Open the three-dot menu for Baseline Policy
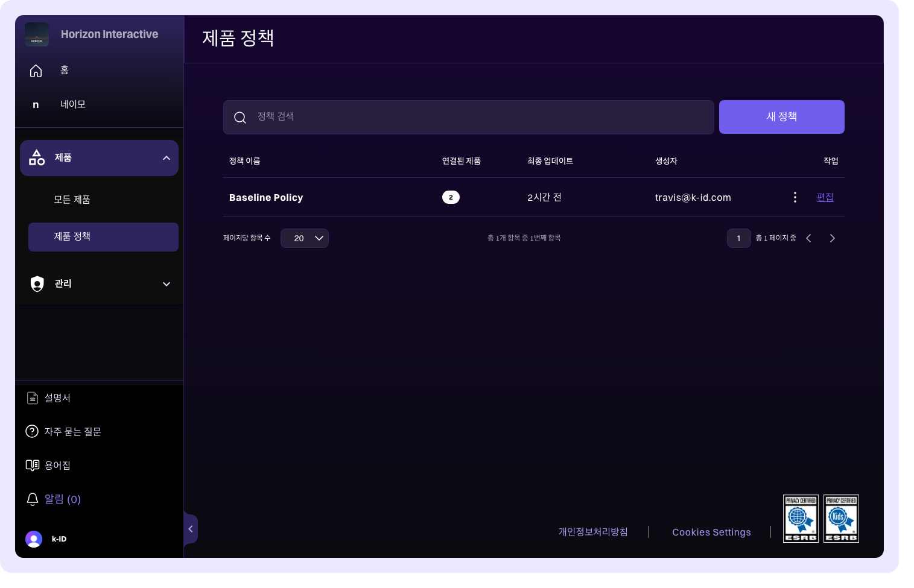The image size is (914, 588). point(795,197)
